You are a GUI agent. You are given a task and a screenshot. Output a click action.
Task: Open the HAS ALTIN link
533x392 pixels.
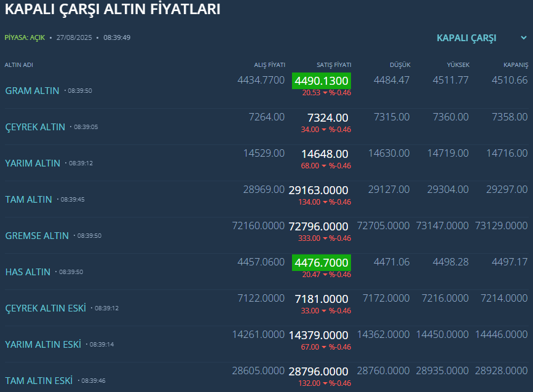click(x=28, y=272)
